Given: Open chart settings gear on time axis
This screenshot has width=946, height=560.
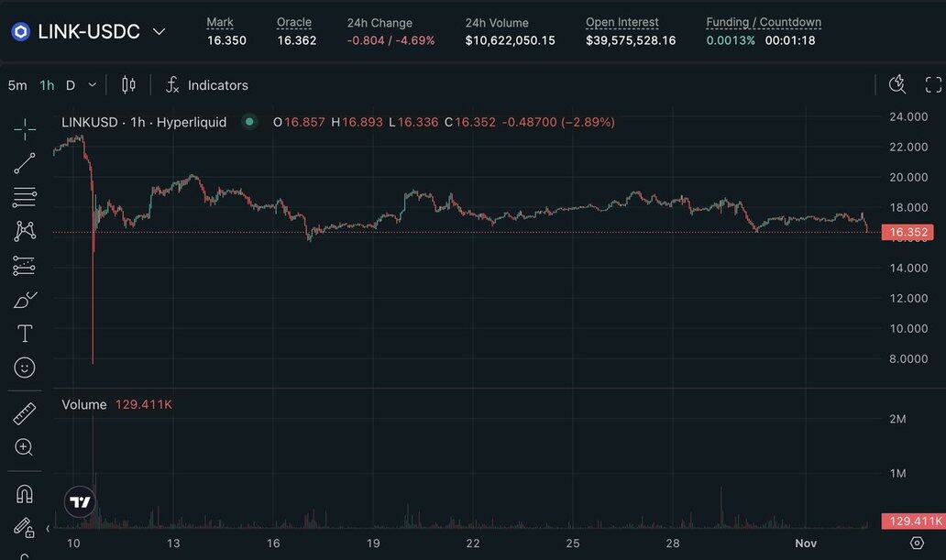Looking at the screenshot, I should pyautogui.click(x=917, y=544).
